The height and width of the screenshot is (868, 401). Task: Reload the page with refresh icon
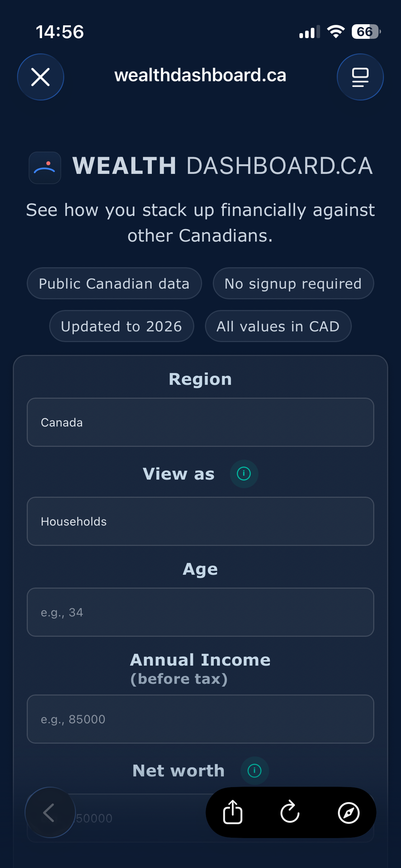pos(290,812)
